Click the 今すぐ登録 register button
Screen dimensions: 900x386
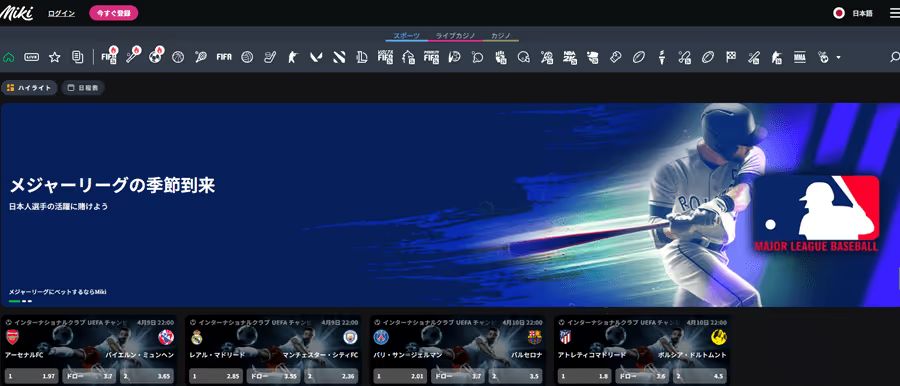point(114,13)
